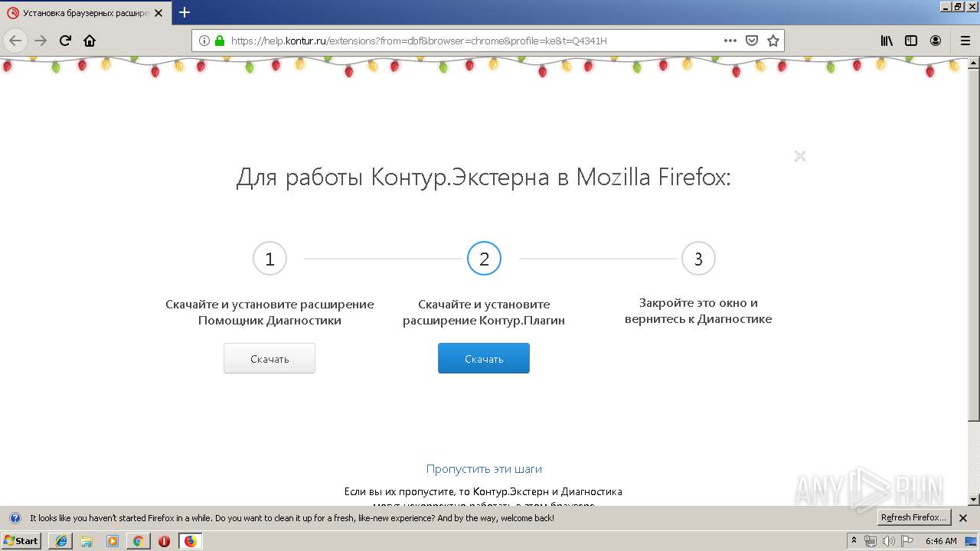Screen dimensions: 980x551
Task: Open volume control in system tray
Action: click(889, 541)
